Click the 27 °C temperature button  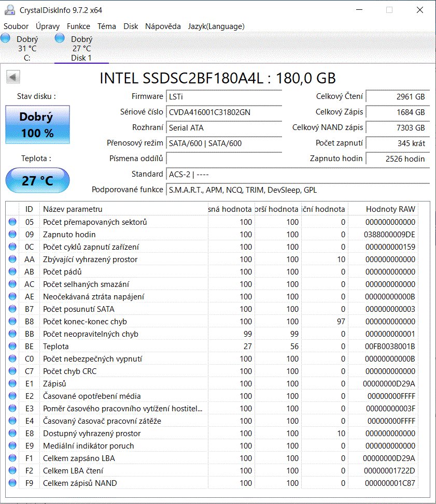pos(37,180)
